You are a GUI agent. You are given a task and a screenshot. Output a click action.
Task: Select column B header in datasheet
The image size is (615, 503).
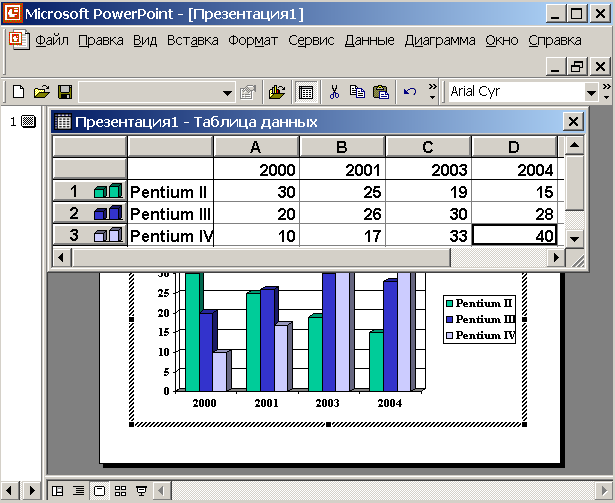click(342, 147)
